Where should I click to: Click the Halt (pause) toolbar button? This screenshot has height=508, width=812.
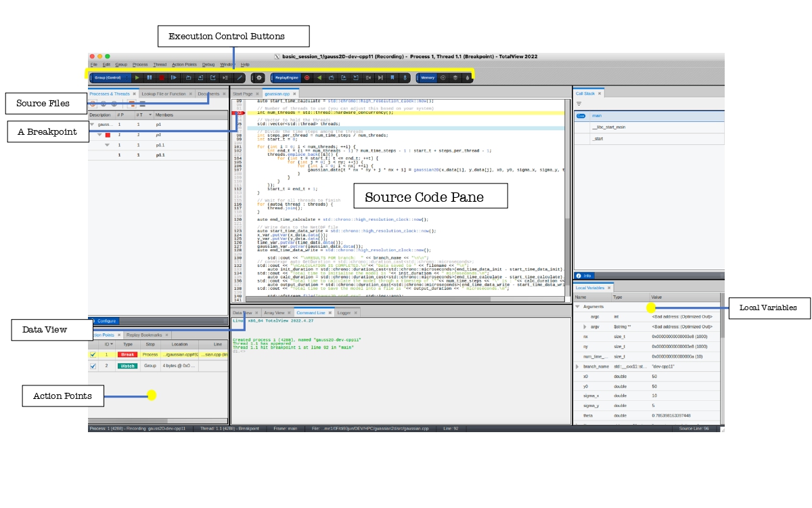[x=150, y=78]
